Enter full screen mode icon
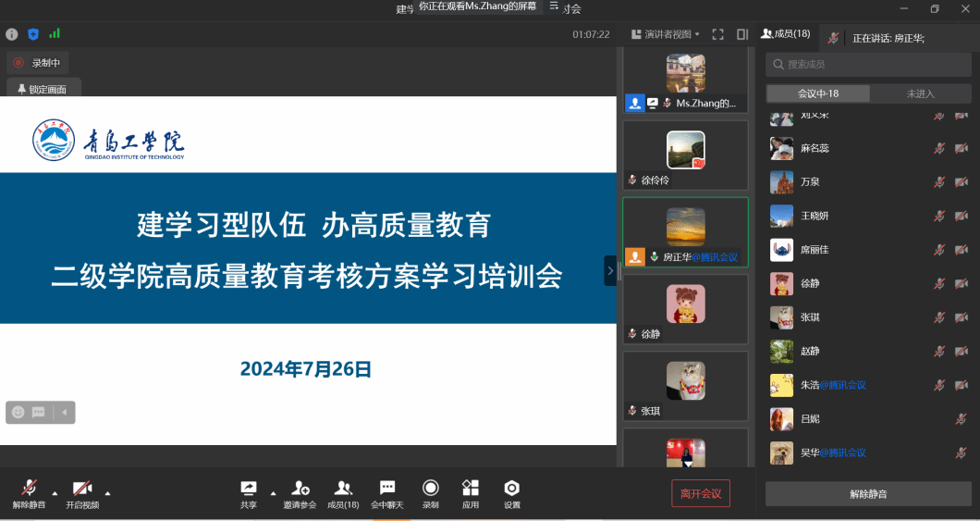980x521 pixels. coord(718,34)
